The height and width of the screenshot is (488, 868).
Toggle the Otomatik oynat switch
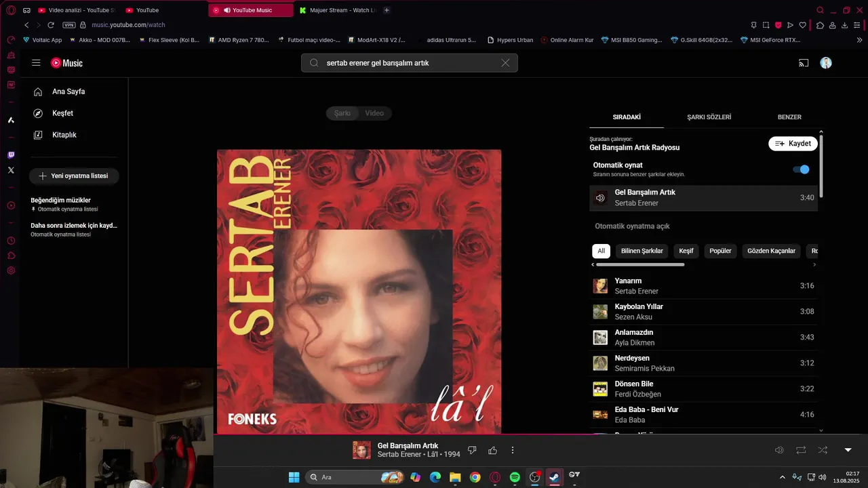802,169
